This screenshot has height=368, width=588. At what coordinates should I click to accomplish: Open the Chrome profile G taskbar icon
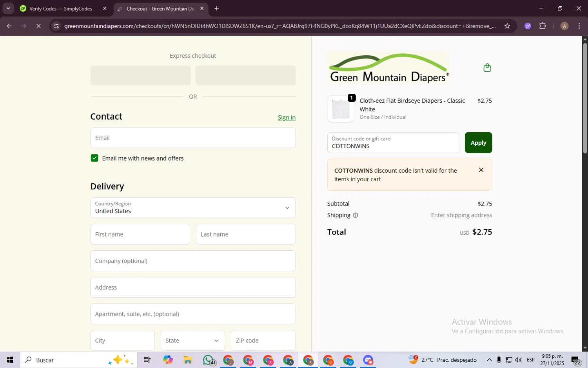pos(348,360)
